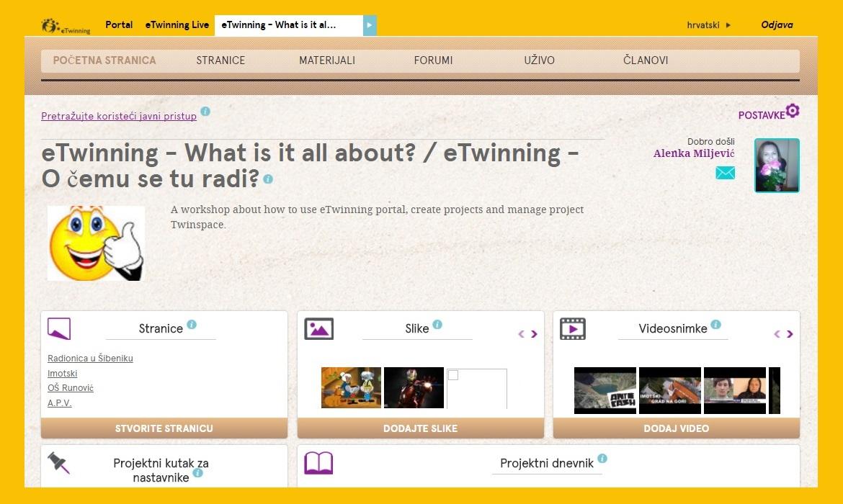This screenshot has height=504, width=843.
Task: Click info icon beside Slike heading
Action: pyautogui.click(x=437, y=325)
